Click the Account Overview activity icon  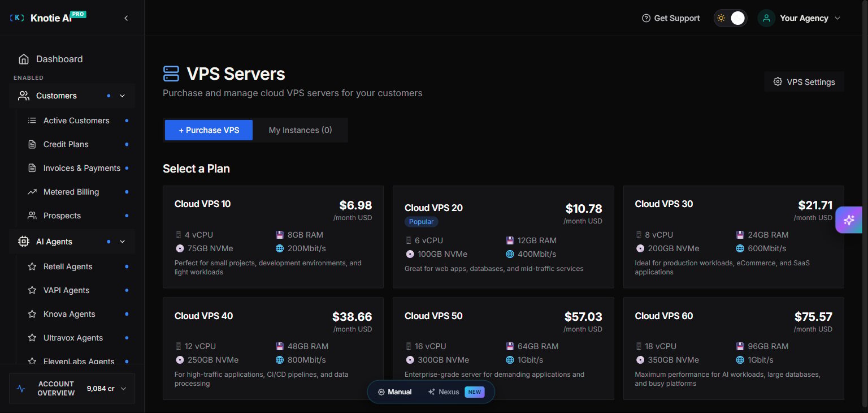pos(21,389)
